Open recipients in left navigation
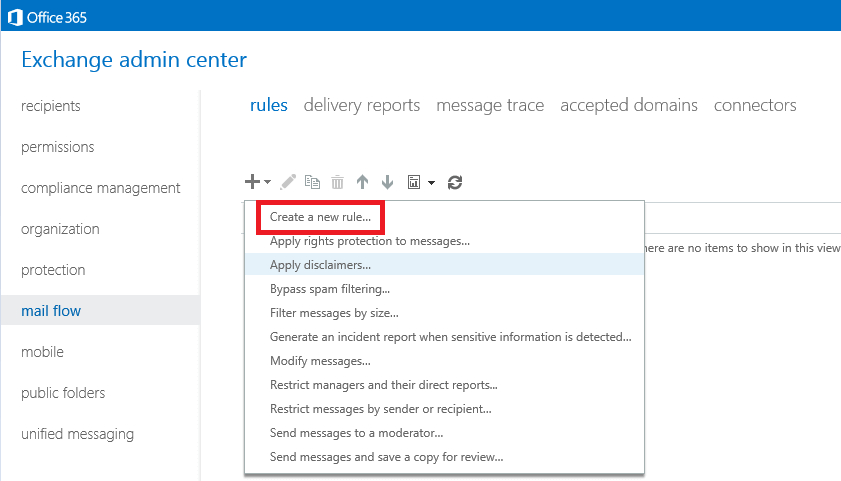Image resolution: width=841 pixels, height=481 pixels. click(50, 106)
